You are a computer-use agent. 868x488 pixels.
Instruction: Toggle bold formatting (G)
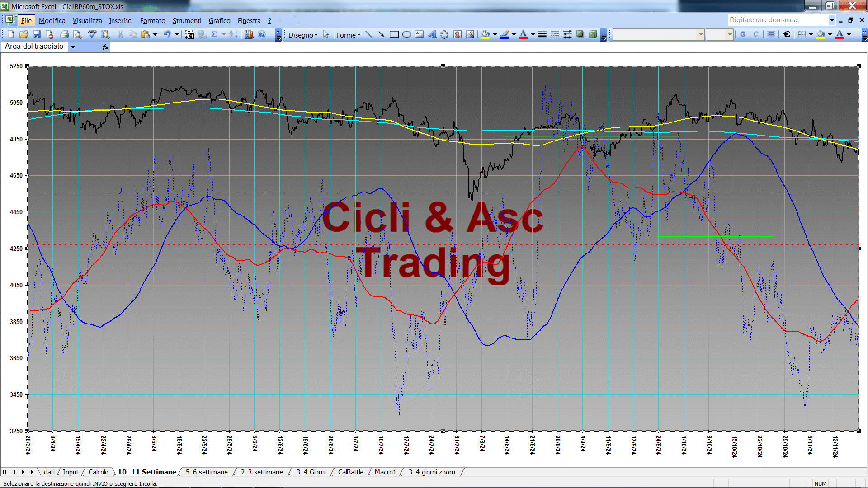click(743, 34)
